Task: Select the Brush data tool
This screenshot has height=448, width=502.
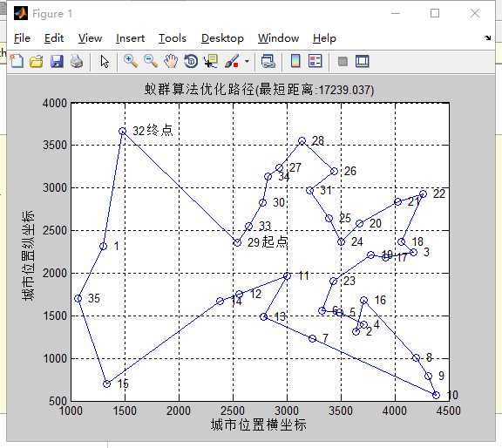Action: [x=232, y=61]
